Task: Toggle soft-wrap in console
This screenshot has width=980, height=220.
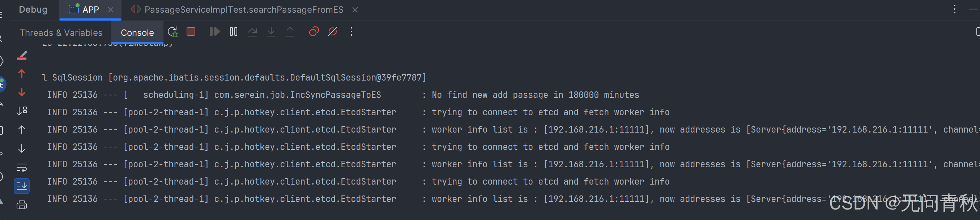Action: click(22, 167)
